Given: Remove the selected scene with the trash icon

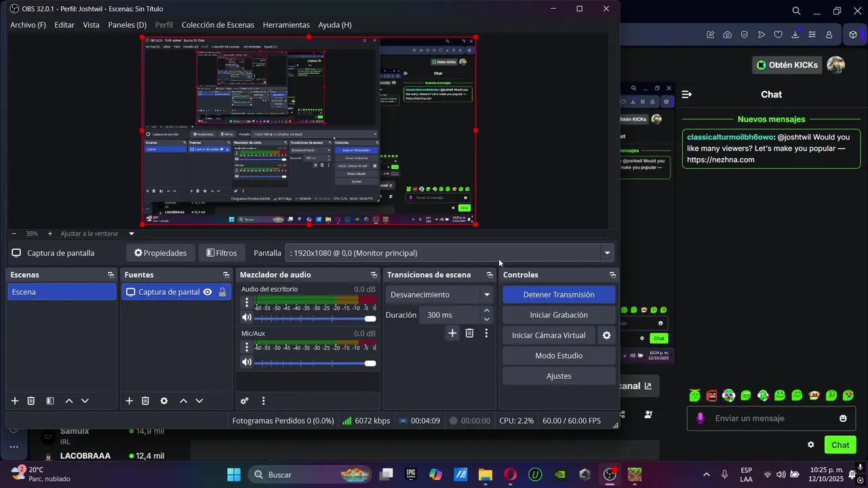Looking at the screenshot, I should [31, 401].
